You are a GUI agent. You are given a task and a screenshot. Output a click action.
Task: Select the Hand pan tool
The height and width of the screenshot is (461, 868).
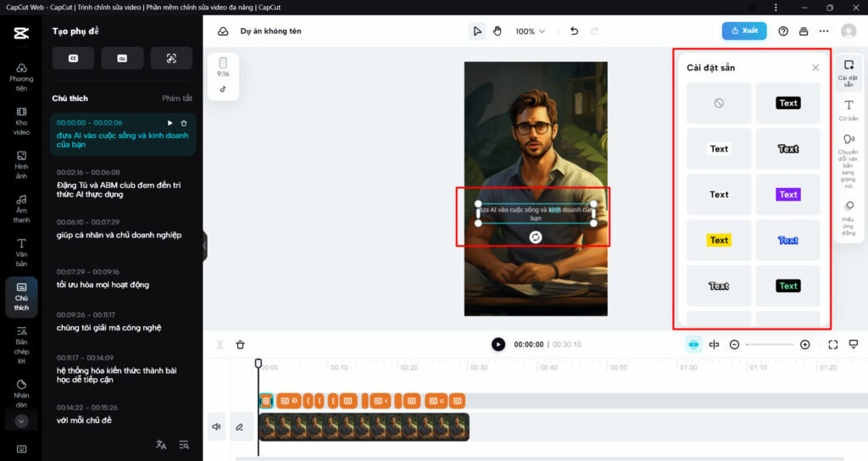[498, 31]
